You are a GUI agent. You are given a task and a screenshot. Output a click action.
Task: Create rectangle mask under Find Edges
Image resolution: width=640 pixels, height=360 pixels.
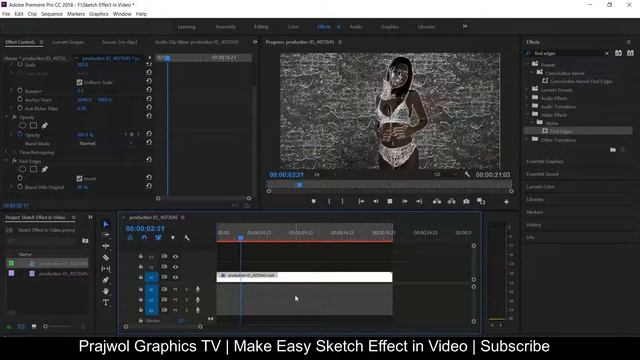33,169
